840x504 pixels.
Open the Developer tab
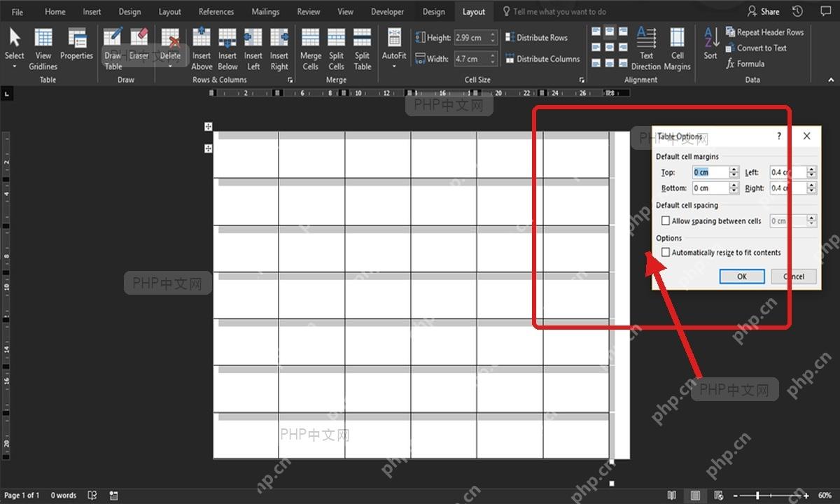pyautogui.click(x=388, y=12)
